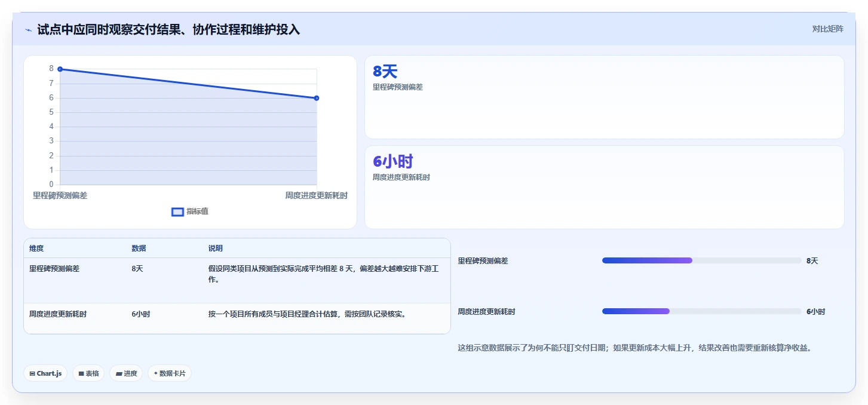This screenshot has height=405, width=868.
Task: Click the 数据卡片 tag chip
Action: (170, 373)
